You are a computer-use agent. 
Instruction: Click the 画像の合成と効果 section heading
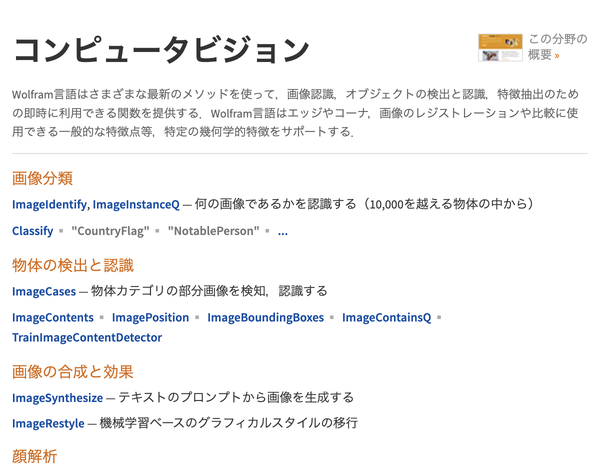coord(73,372)
